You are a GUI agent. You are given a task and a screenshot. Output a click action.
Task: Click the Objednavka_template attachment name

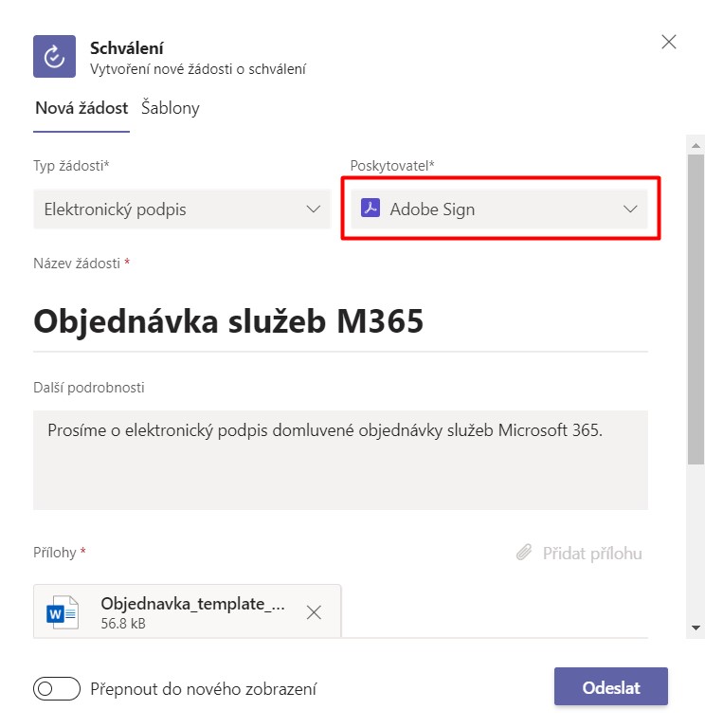coord(192,604)
